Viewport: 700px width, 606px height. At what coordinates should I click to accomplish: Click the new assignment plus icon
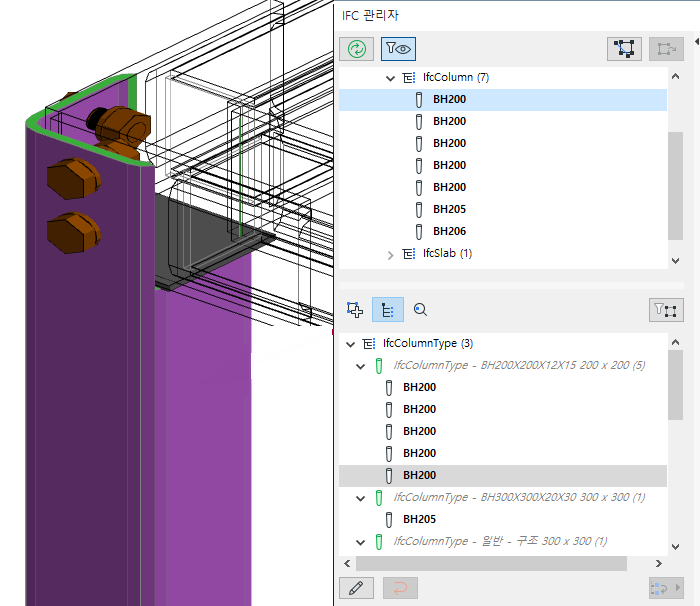tap(354, 309)
